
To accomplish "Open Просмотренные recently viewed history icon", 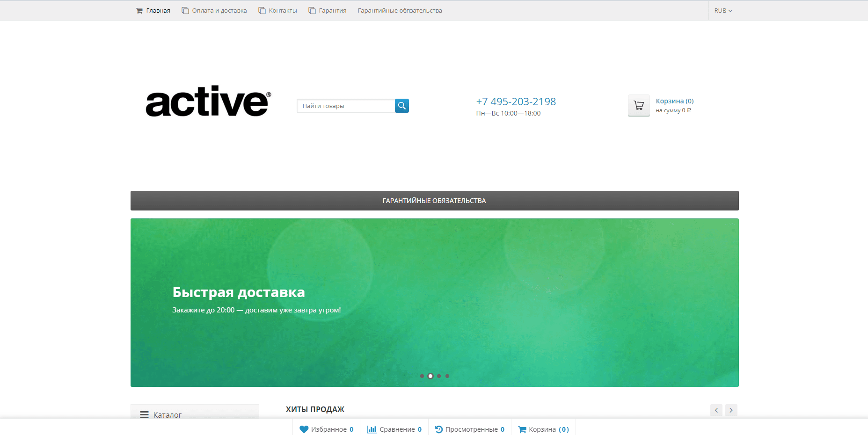I will 438,429.
